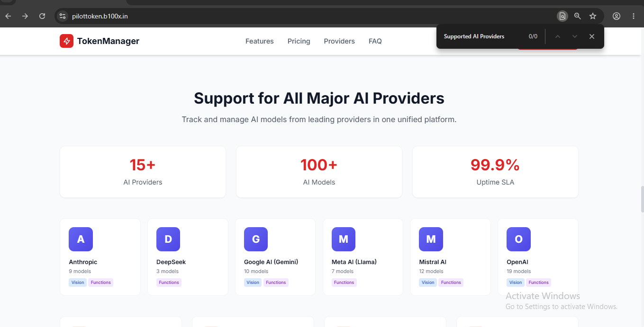Click the Google AI 'G' provider icon
Image resolution: width=644 pixels, height=327 pixels.
[256, 239]
